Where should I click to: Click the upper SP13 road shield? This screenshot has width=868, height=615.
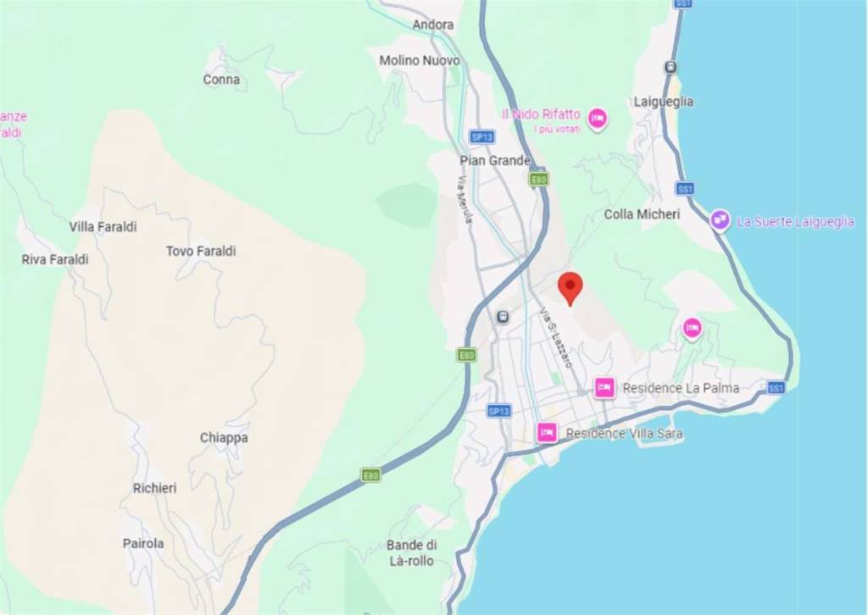[481, 136]
